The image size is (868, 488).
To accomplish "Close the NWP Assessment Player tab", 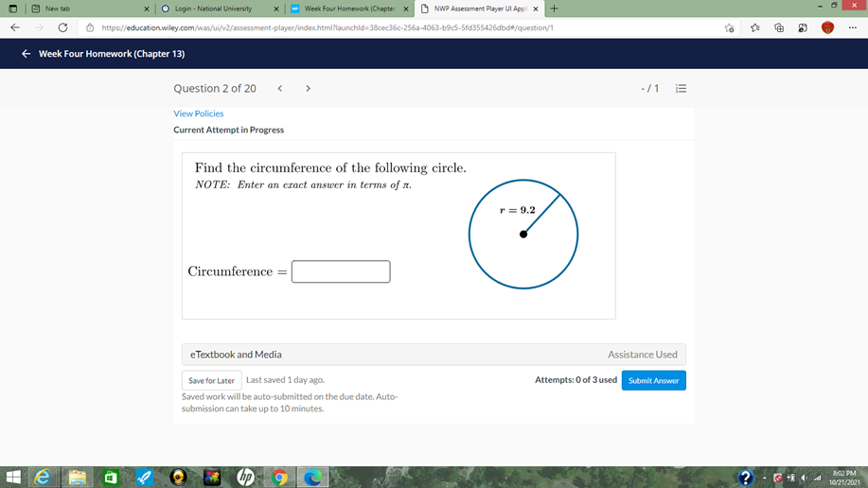I will 536,9.
